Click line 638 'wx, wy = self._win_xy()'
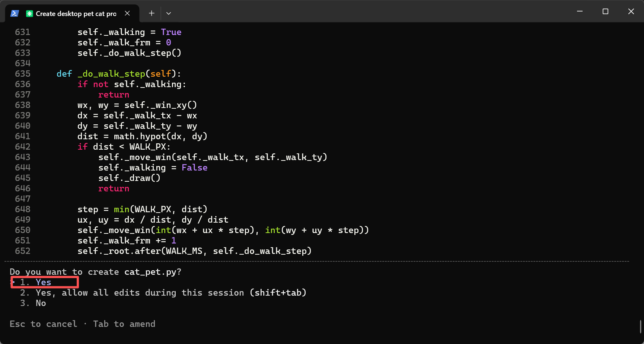This screenshot has width=644, height=344. (137, 105)
